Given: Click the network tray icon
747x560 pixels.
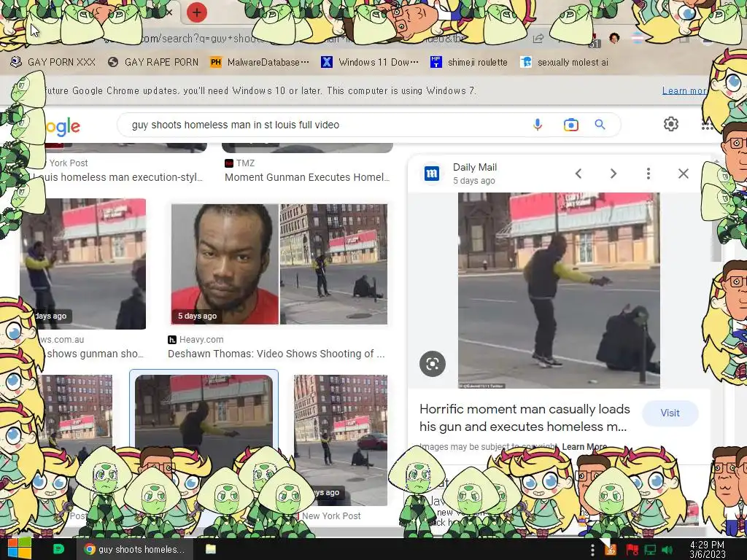Looking at the screenshot, I should coord(650,550).
